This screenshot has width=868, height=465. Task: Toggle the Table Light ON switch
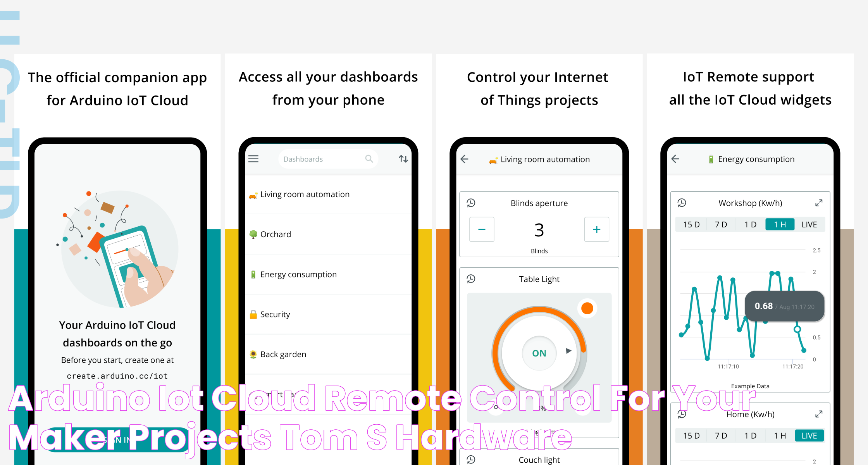pyautogui.click(x=539, y=353)
